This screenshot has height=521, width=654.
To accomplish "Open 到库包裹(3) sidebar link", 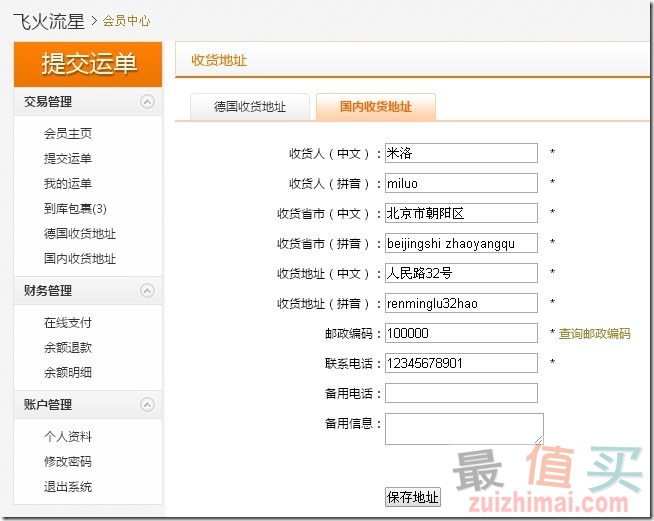I will coord(75,209).
